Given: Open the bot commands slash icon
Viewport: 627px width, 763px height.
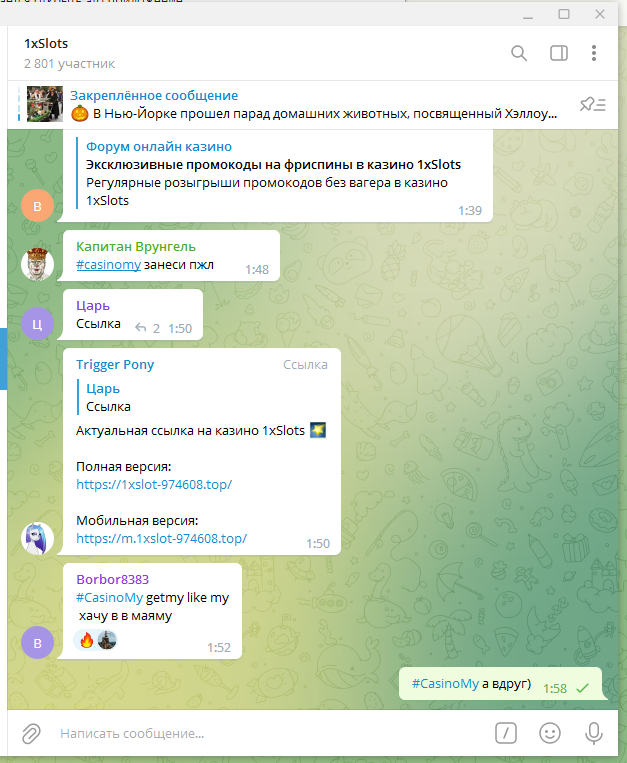Looking at the screenshot, I should 506,733.
